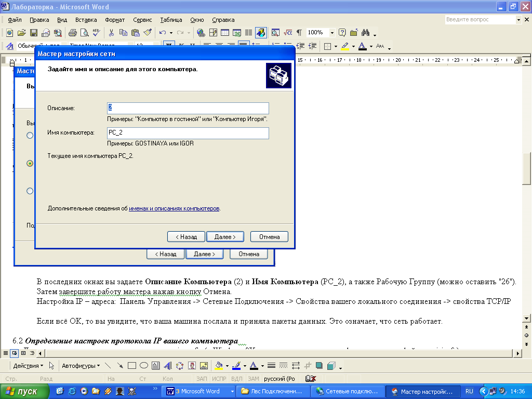This screenshot has width=532, height=399.
Task: Open the font color dropdown in formatting toolbar
Action: pyautogui.click(x=371, y=46)
